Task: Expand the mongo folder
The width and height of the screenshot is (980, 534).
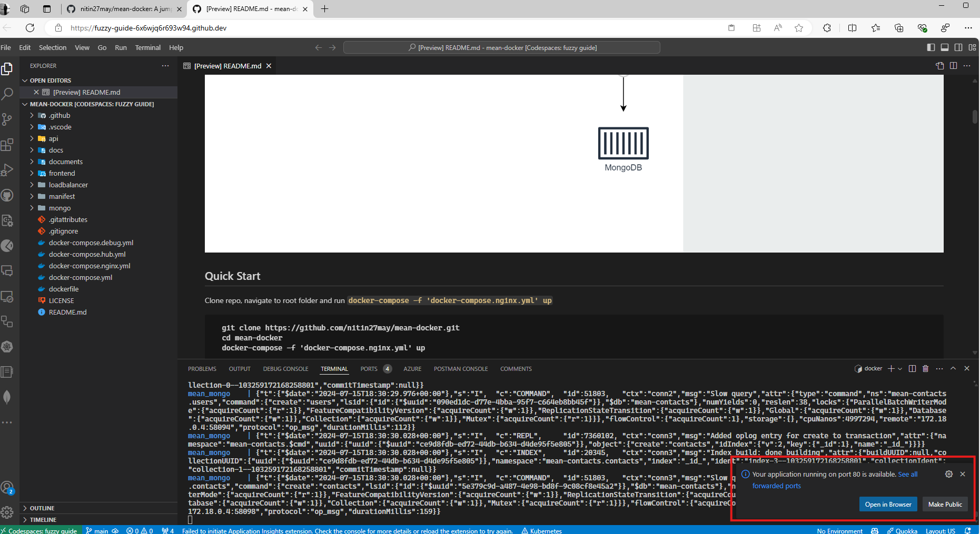Action: point(98,208)
